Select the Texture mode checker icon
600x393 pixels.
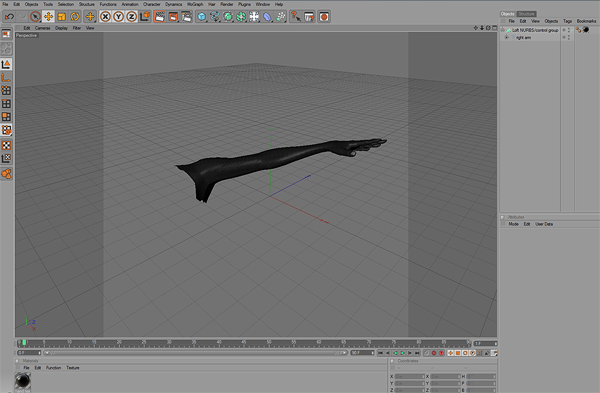6,145
